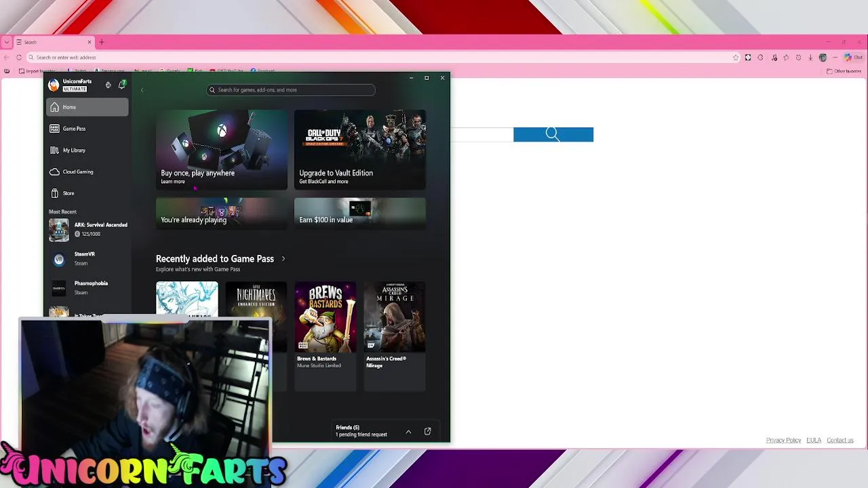Select Home in Xbox sidebar
Image resolution: width=868 pixels, height=488 pixels.
87,107
